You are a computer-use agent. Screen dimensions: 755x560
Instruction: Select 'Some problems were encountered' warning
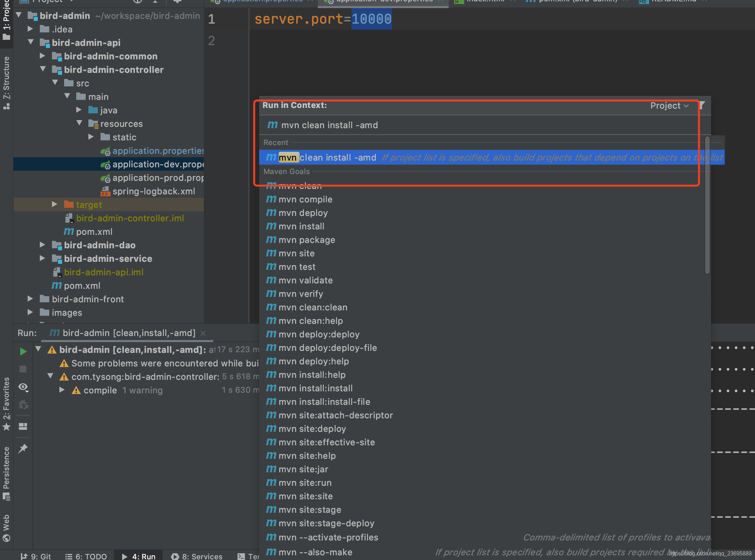(x=159, y=363)
